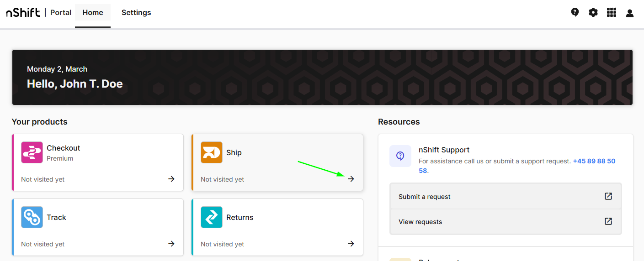Screen dimensions: 644x261
Task: Click the arrow on the Returns card
Action: [351, 244]
